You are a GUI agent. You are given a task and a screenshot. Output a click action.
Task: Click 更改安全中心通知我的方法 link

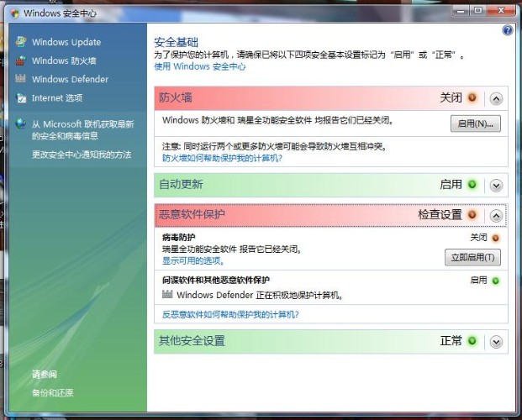[x=82, y=155]
